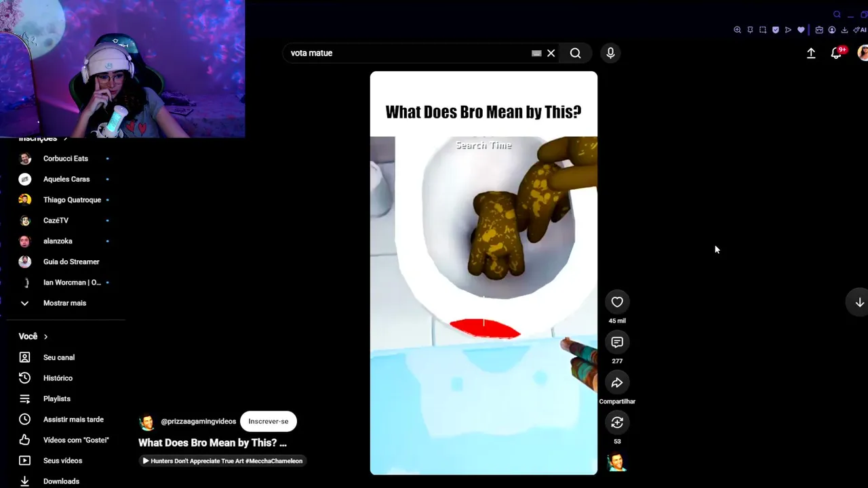
Task: Open the Aqueles Caras subscription
Action: (x=65, y=180)
